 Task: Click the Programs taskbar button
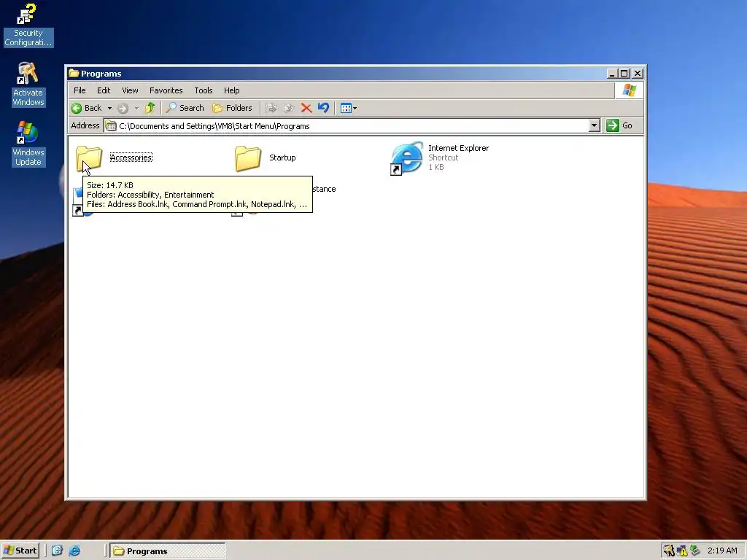(x=168, y=551)
